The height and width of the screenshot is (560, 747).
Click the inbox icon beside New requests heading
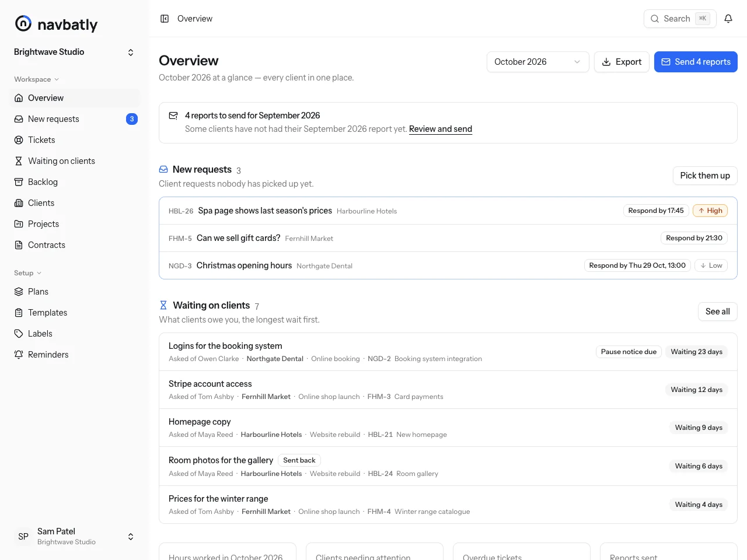point(163,169)
